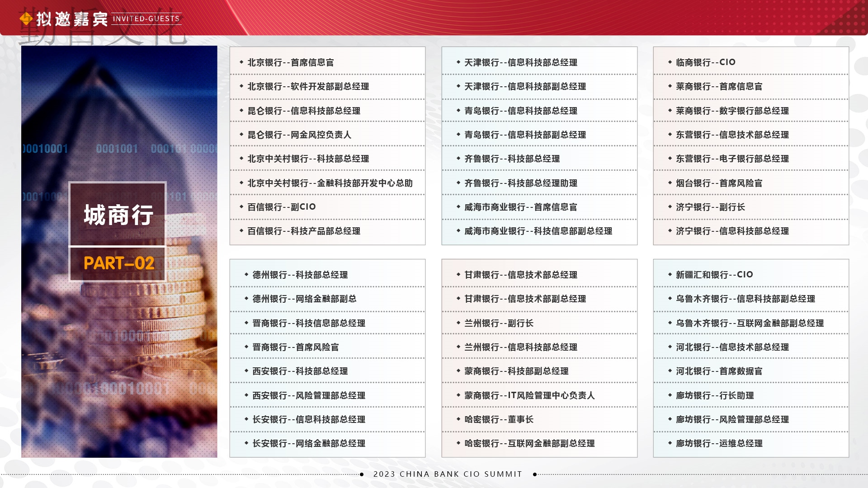The width and height of the screenshot is (868, 488).
Task: Click 济宁银行--信息科技部总经理 row
Action: tap(732, 231)
